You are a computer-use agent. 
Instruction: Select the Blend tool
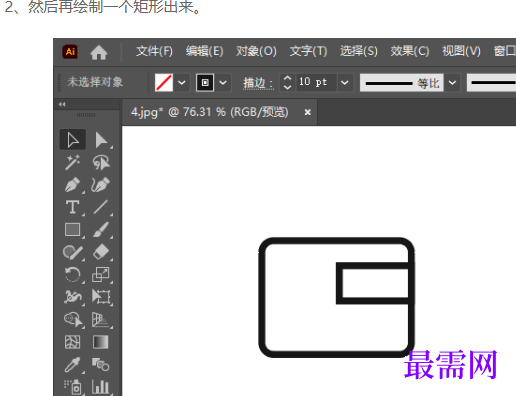101,365
